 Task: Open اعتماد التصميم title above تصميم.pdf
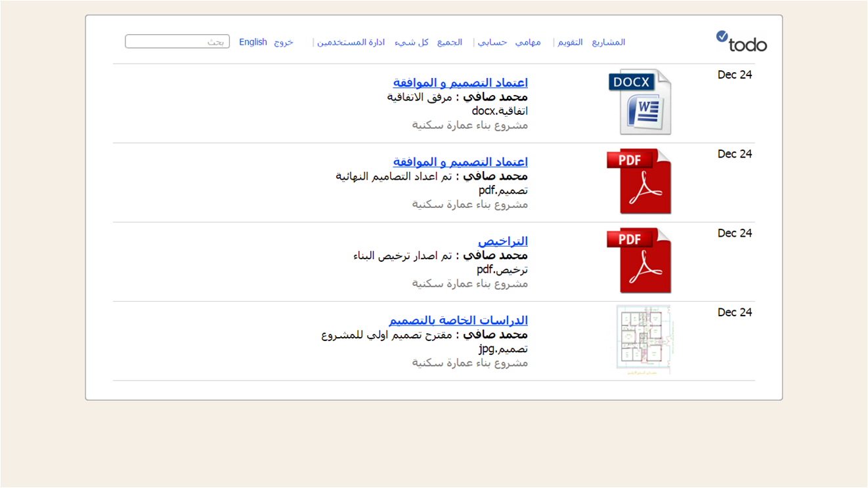coord(460,162)
